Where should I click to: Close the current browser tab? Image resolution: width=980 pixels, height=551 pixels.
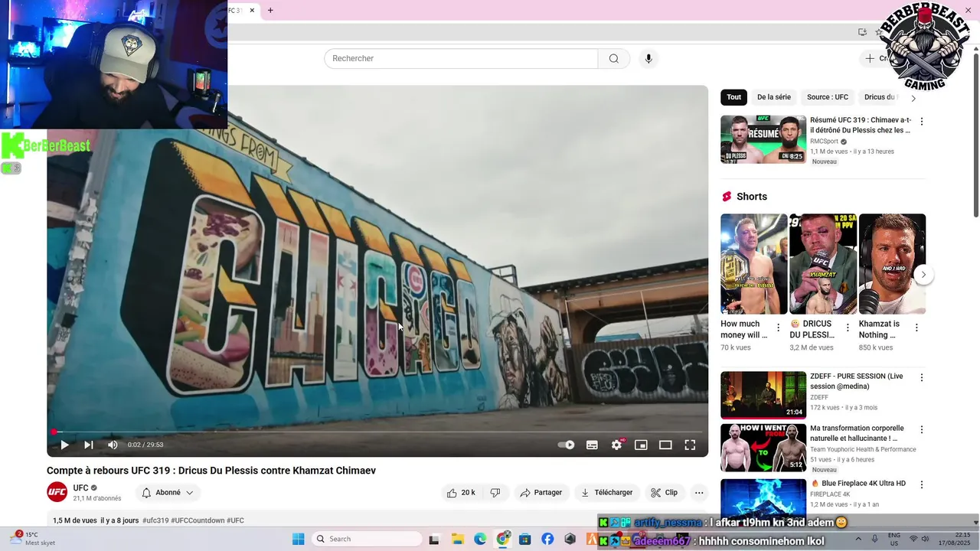coord(252,11)
